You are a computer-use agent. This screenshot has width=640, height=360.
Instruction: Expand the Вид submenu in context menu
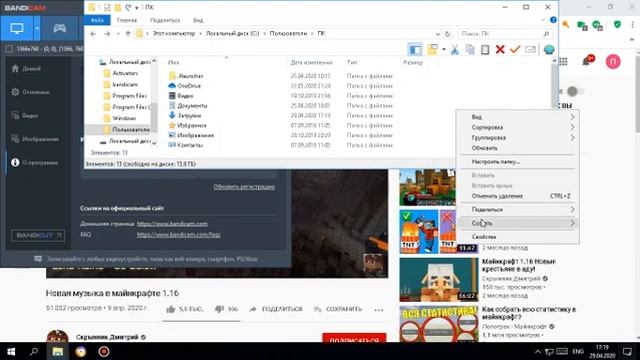pos(518,117)
